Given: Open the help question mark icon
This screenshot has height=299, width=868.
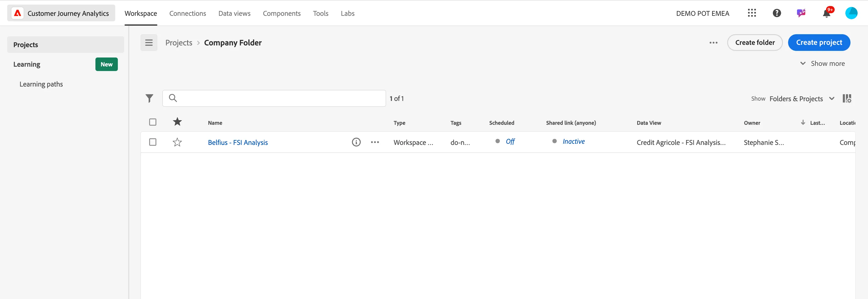Looking at the screenshot, I should (x=777, y=13).
